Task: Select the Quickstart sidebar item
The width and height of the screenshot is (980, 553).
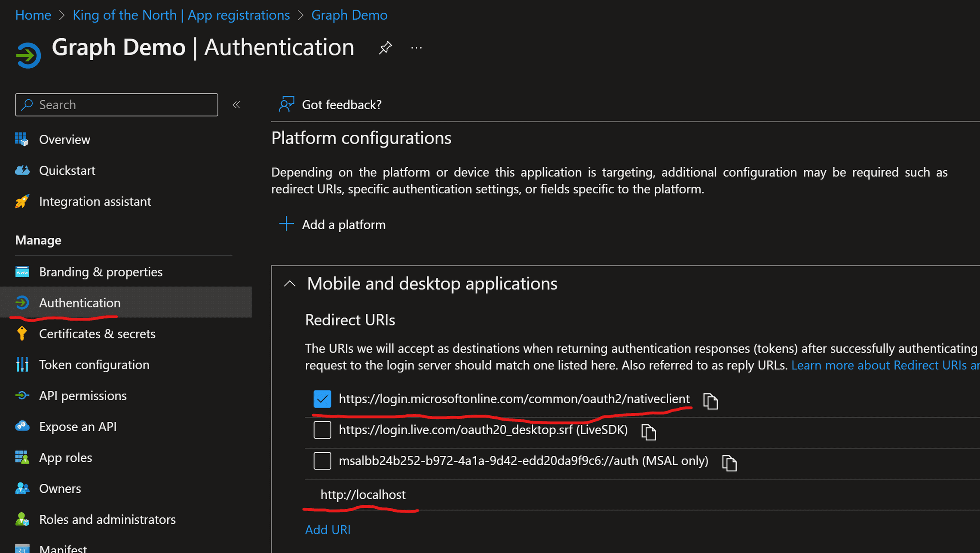Action: tap(67, 170)
